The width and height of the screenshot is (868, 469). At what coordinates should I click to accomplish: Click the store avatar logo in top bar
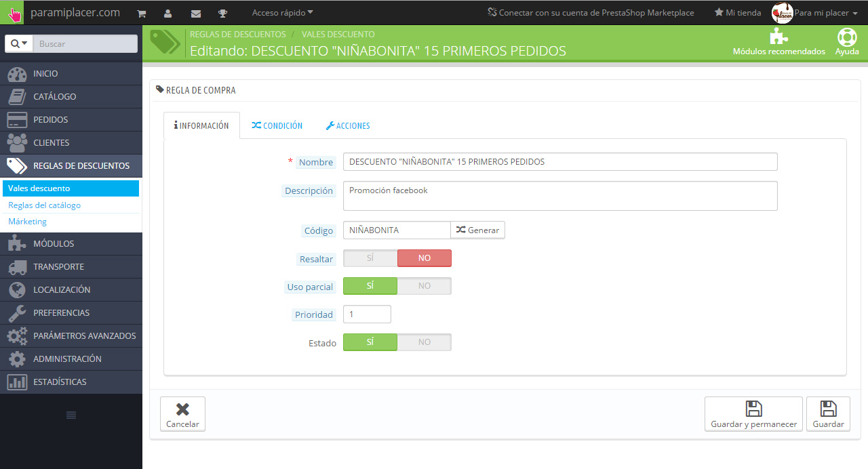point(782,13)
